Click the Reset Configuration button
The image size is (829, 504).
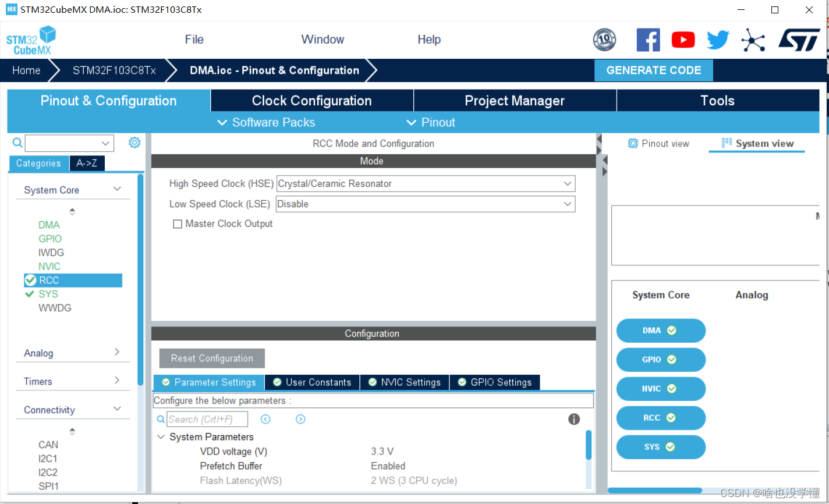point(212,359)
